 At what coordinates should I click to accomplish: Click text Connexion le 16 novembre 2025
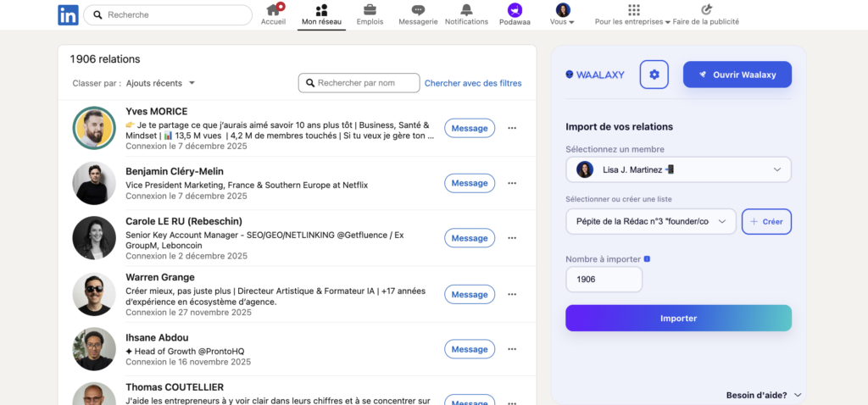188,362
